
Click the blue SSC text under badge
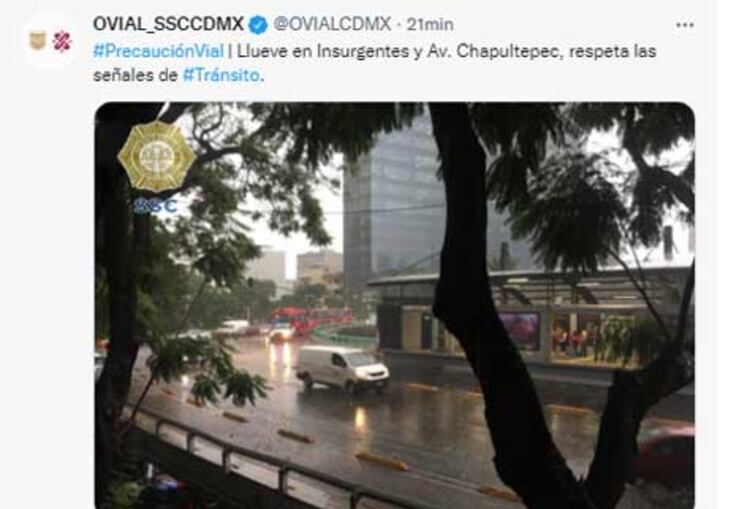[155, 206]
